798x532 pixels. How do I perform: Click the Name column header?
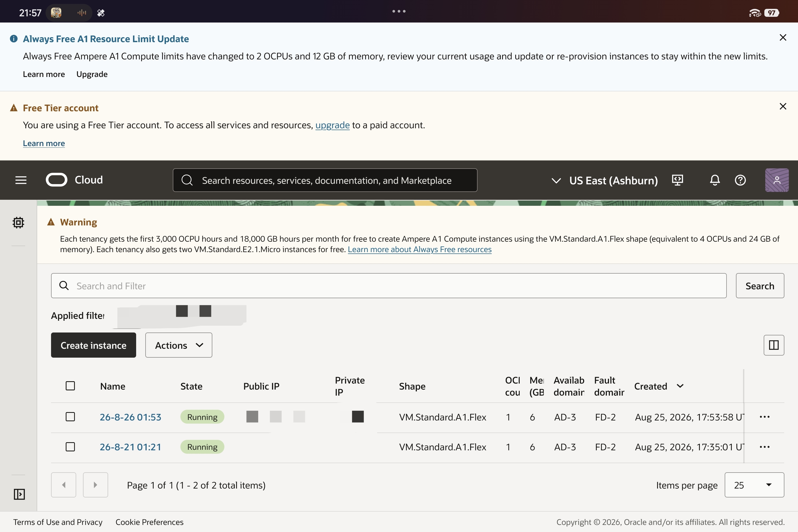point(113,386)
